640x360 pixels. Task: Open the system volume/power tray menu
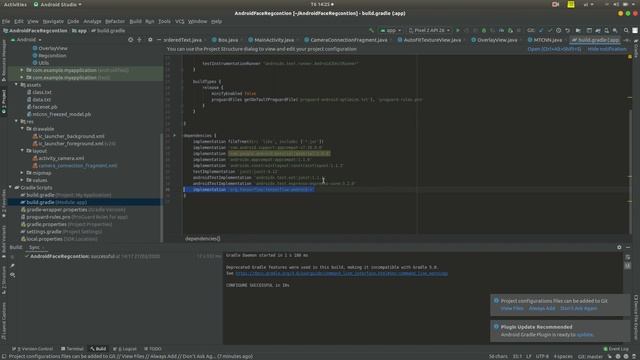point(620,4)
